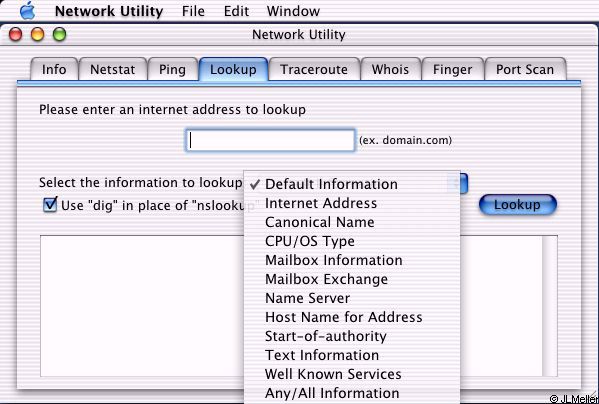Switch to the Netstat tab

[112, 69]
